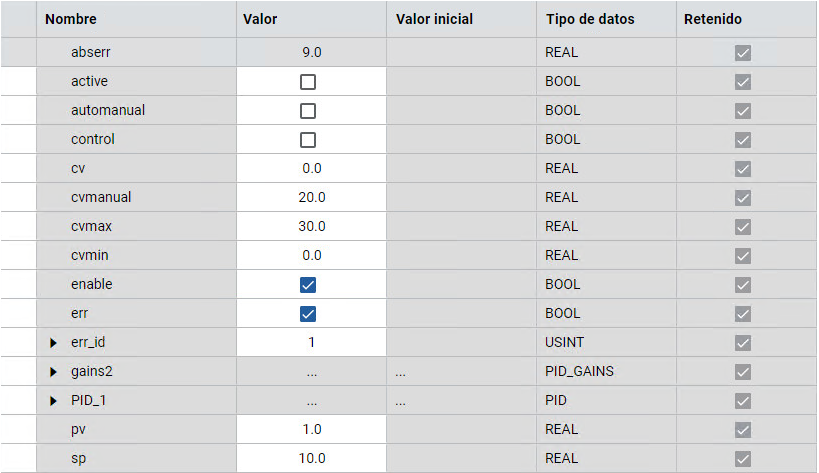Screen dimensions: 819x473
Task: Click the Valor column header
Action: click(x=260, y=19)
